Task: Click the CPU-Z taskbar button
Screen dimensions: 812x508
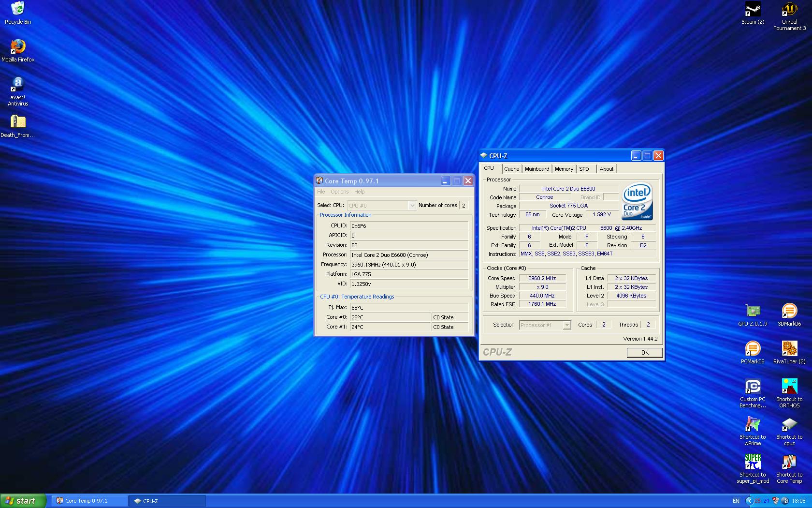Action: click(x=167, y=501)
